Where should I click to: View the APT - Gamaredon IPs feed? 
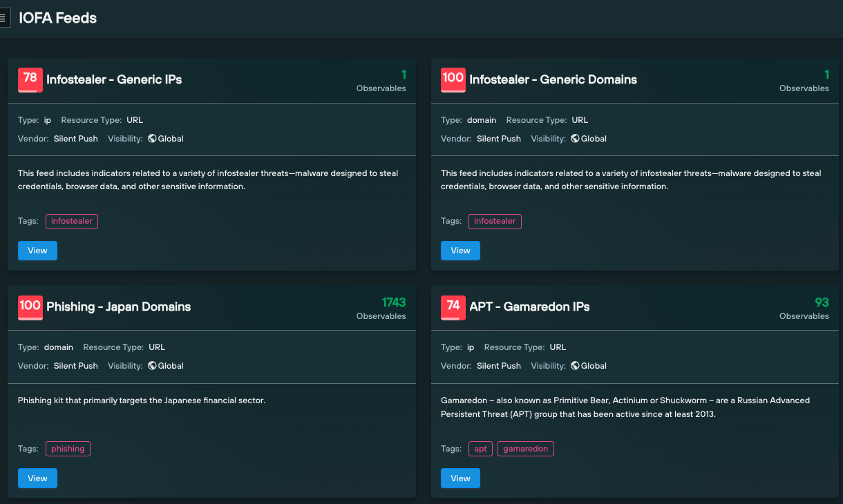click(x=460, y=478)
